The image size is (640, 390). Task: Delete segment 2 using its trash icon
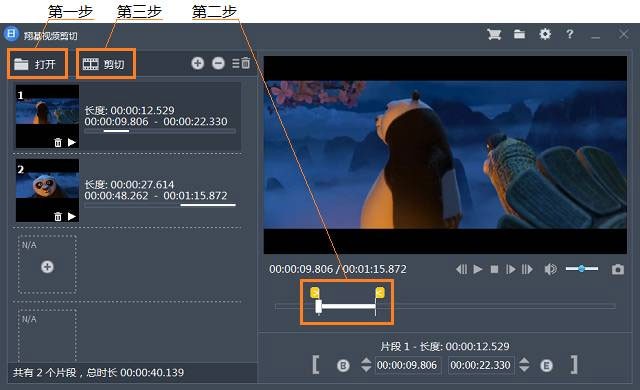click(58, 217)
